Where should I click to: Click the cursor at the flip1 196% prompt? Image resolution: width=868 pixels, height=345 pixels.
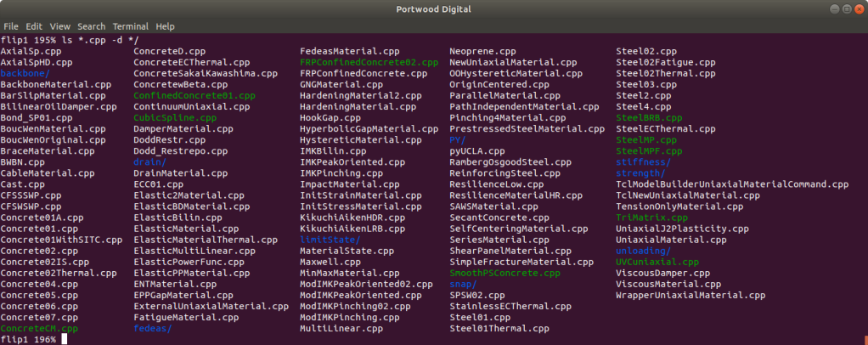point(65,339)
